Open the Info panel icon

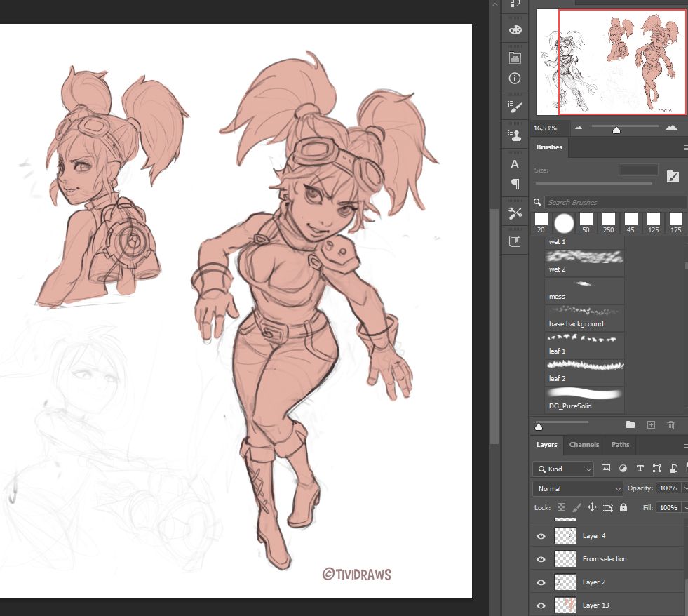tap(515, 79)
